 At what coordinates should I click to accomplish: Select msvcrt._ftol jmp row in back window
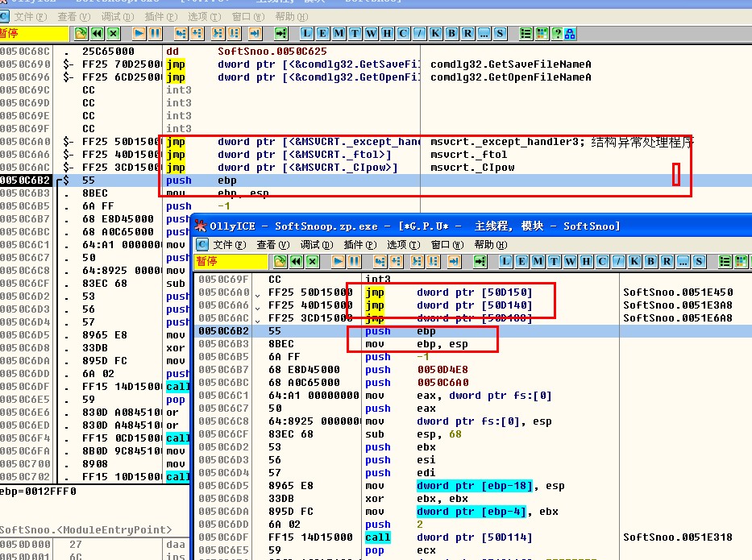tap(376, 155)
